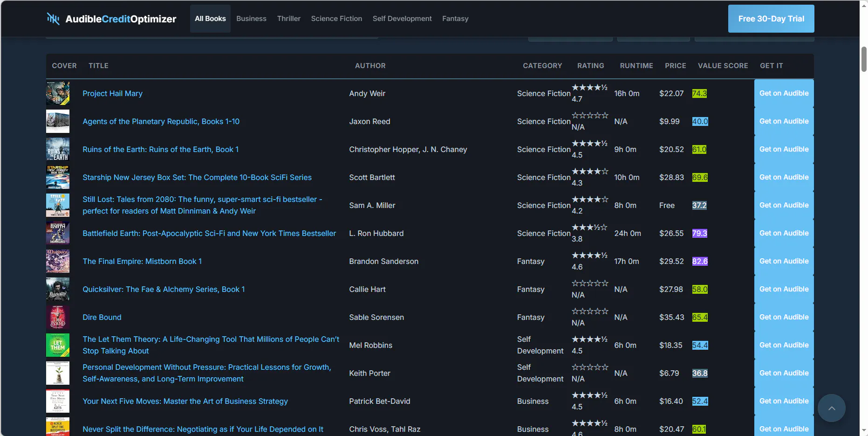Open the Science Fiction category tab

336,19
